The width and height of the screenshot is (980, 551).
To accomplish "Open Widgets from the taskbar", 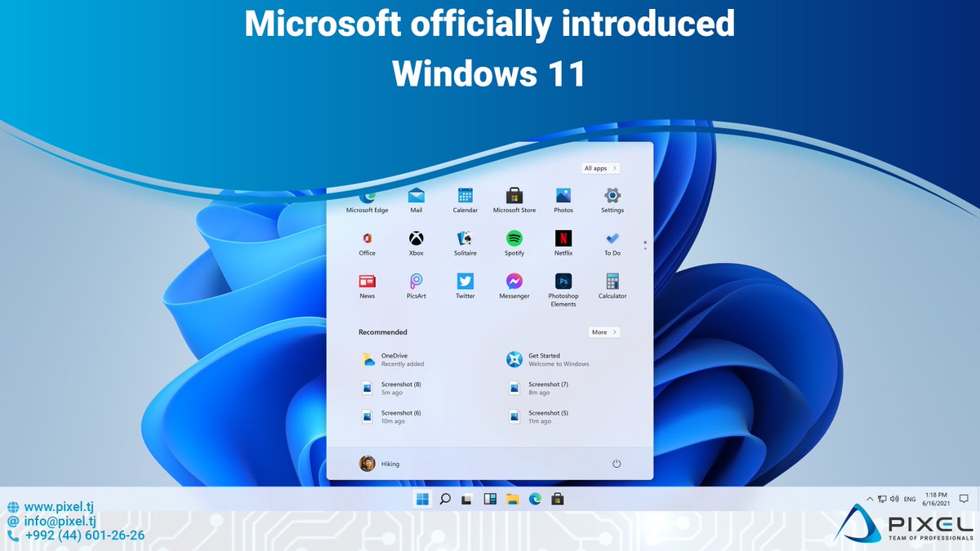I will (x=490, y=499).
